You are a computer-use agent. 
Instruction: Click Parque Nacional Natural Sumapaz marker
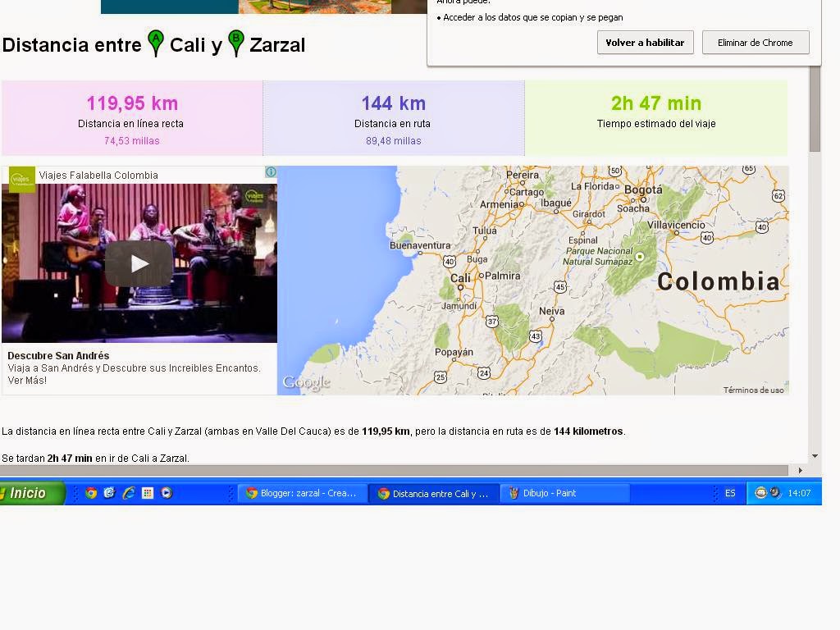pos(640,257)
